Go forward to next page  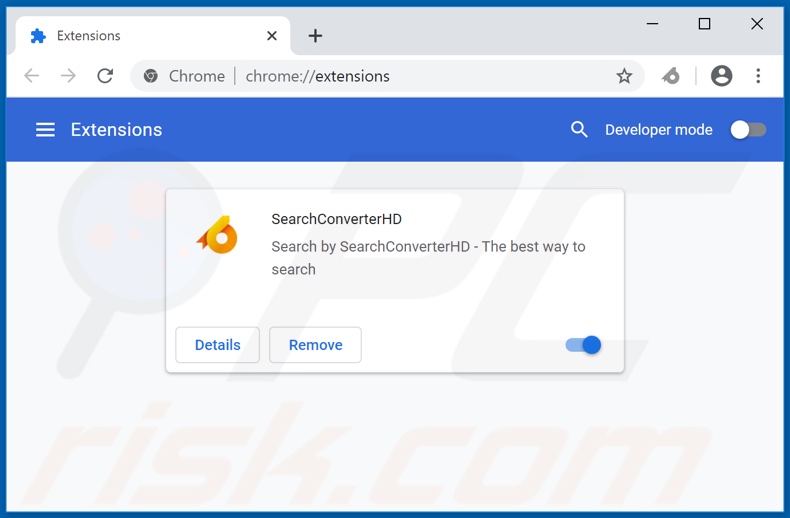point(68,76)
